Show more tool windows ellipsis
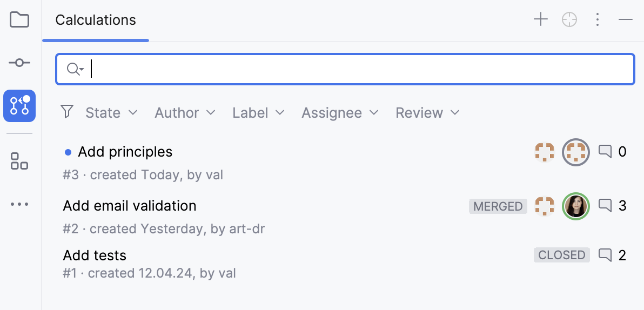644x310 pixels. click(19, 205)
